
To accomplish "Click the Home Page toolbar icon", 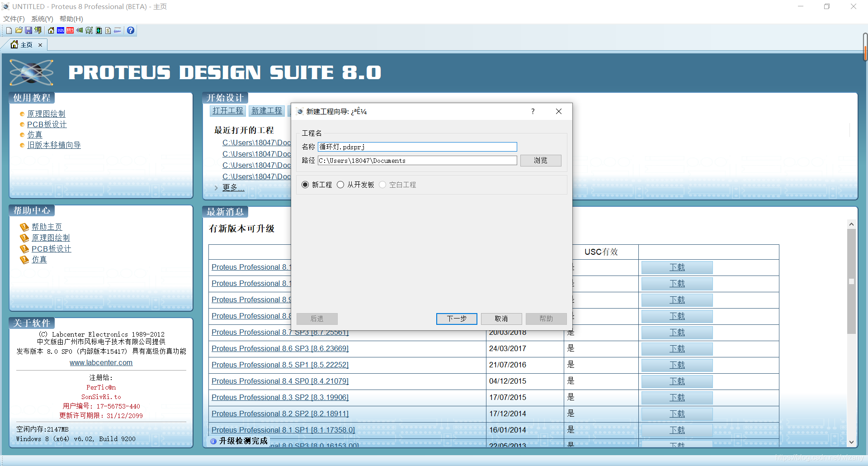I will tap(51, 30).
